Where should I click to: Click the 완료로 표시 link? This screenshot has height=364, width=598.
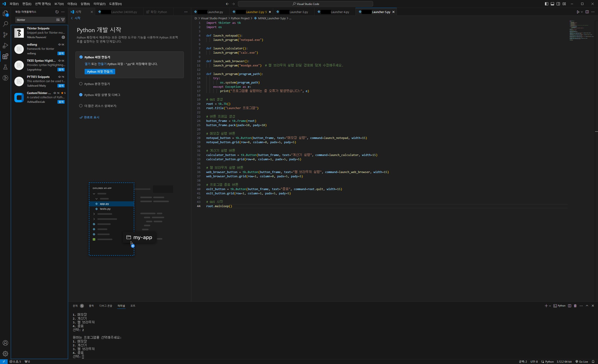pyautogui.click(x=89, y=117)
